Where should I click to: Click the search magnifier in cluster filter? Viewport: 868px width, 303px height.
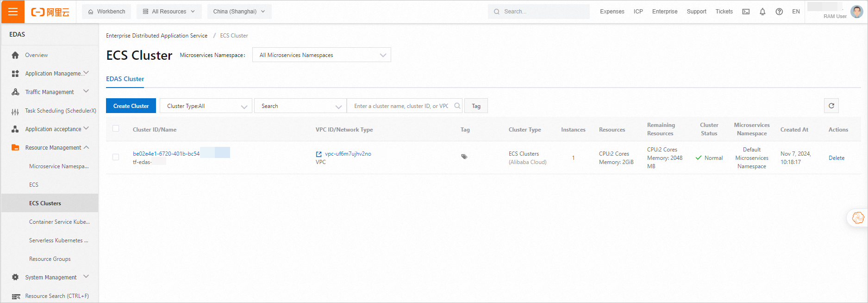(x=457, y=106)
